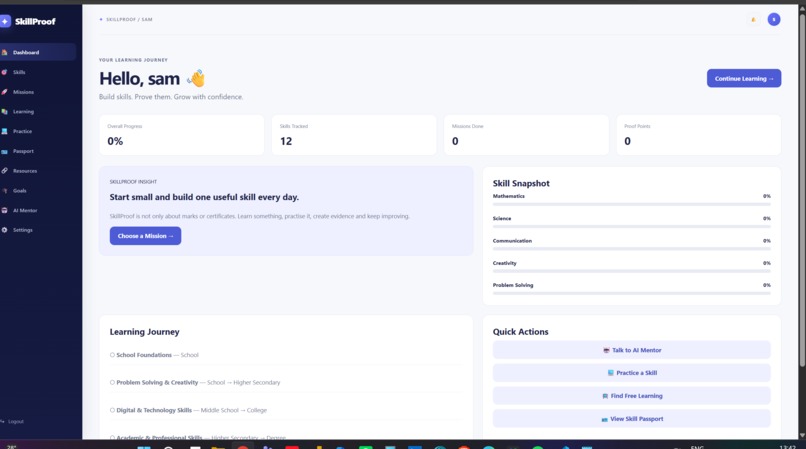
Task: Click the 'Learning Journey' heading
Action: [x=144, y=332]
